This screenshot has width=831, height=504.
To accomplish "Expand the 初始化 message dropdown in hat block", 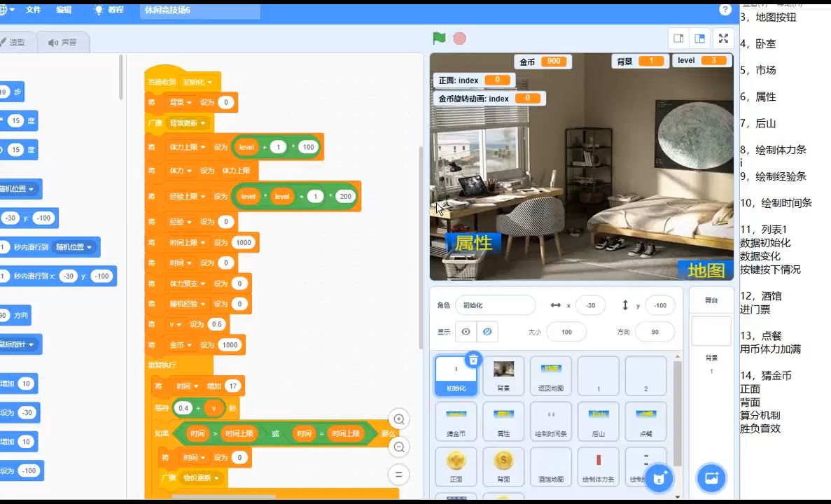I will click(209, 82).
